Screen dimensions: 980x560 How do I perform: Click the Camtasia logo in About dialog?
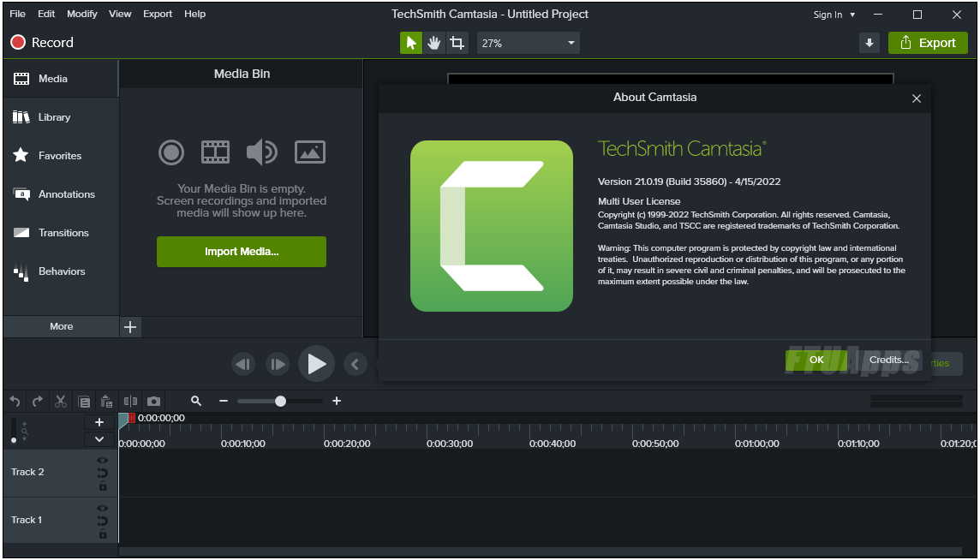click(x=492, y=225)
